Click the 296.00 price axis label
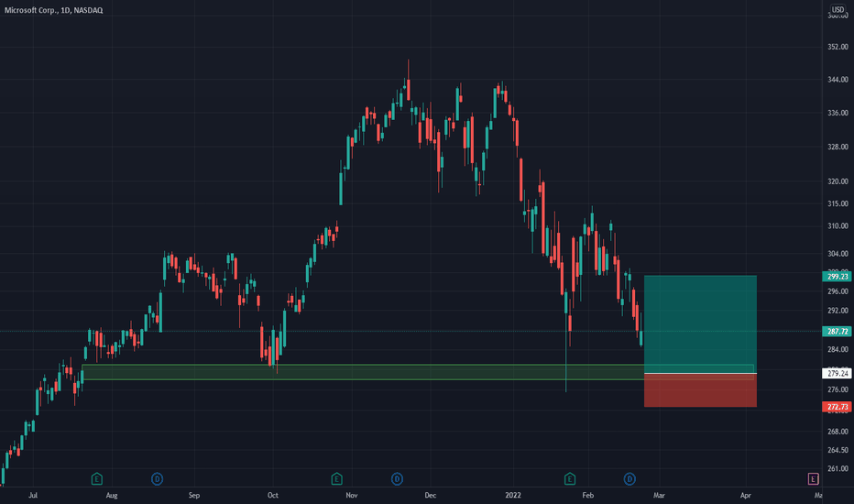The image size is (854, 504). point(838,291)
